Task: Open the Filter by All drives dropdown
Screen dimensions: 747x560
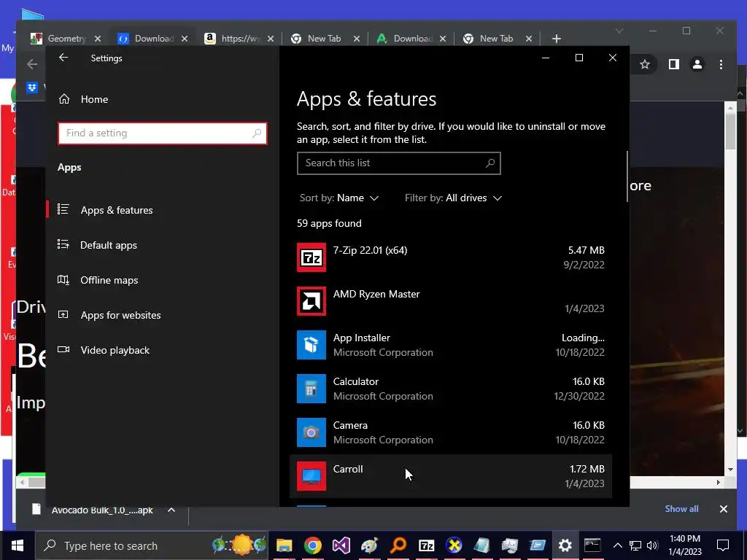Action: (x=453, y=198)
